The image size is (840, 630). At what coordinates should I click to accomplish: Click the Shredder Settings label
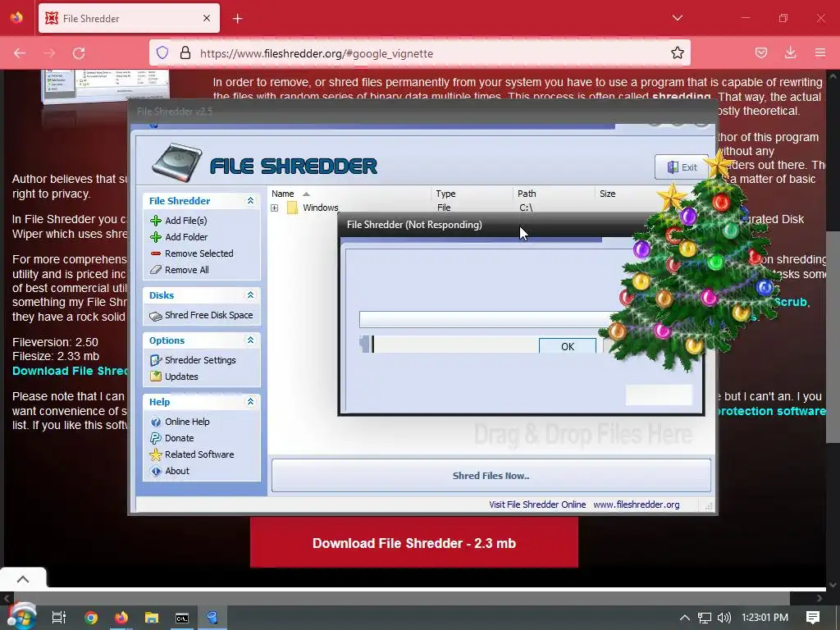coord(200,361)
